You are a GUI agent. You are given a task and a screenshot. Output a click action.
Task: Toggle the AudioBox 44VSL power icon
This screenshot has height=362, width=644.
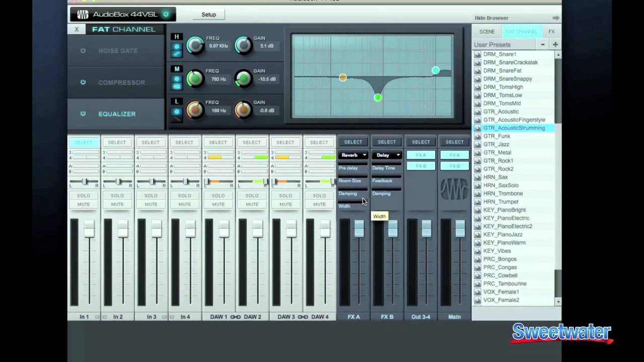coord(166,14)
